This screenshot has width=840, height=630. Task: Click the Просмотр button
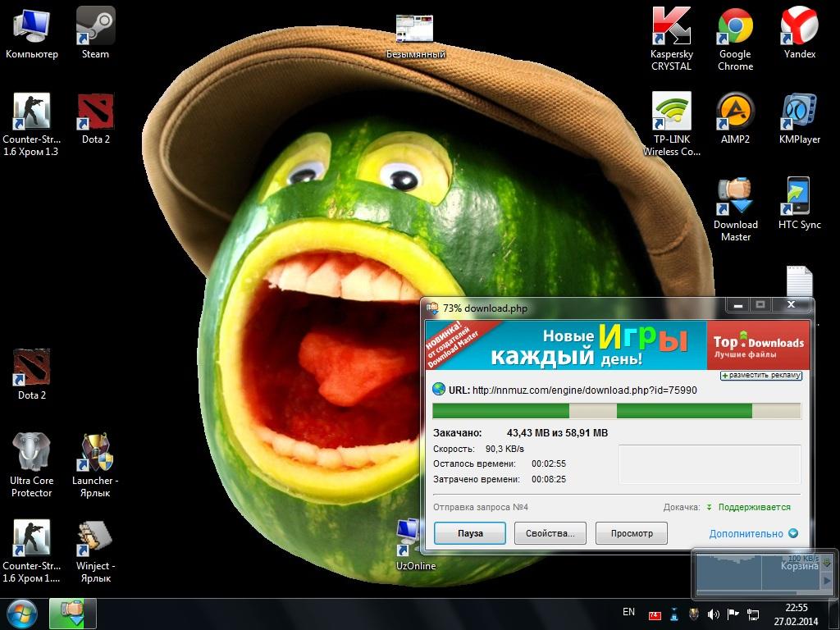coord(631,533)
